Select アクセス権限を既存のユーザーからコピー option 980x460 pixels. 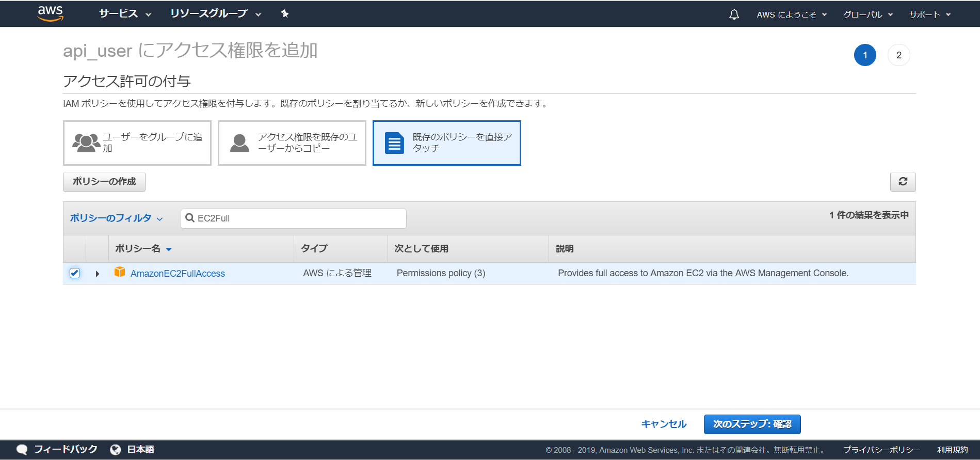(292, 143)
